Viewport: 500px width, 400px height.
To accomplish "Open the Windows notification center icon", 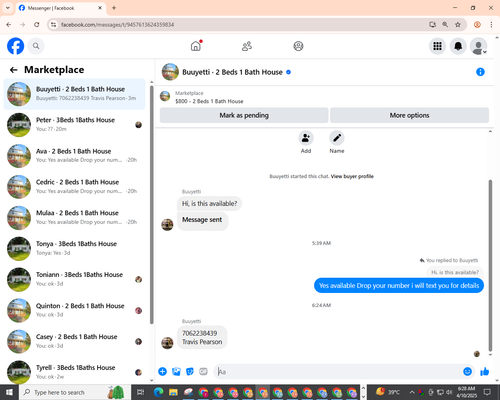I will [x=487, y=392].
